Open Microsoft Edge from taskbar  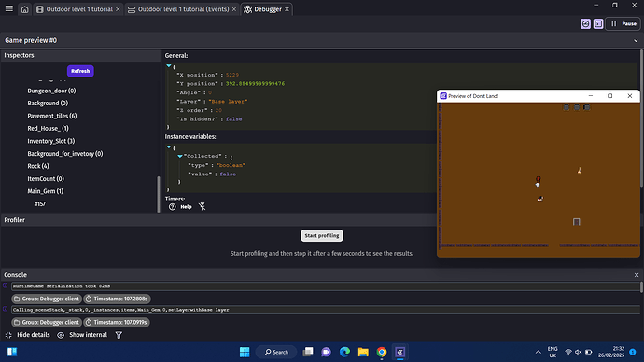[344, 352]
